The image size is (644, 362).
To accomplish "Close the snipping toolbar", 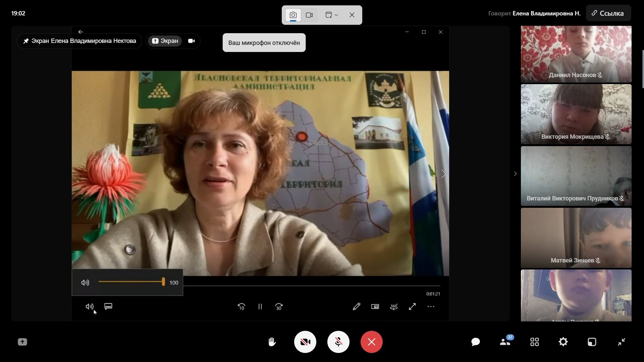I will point(352,15).
